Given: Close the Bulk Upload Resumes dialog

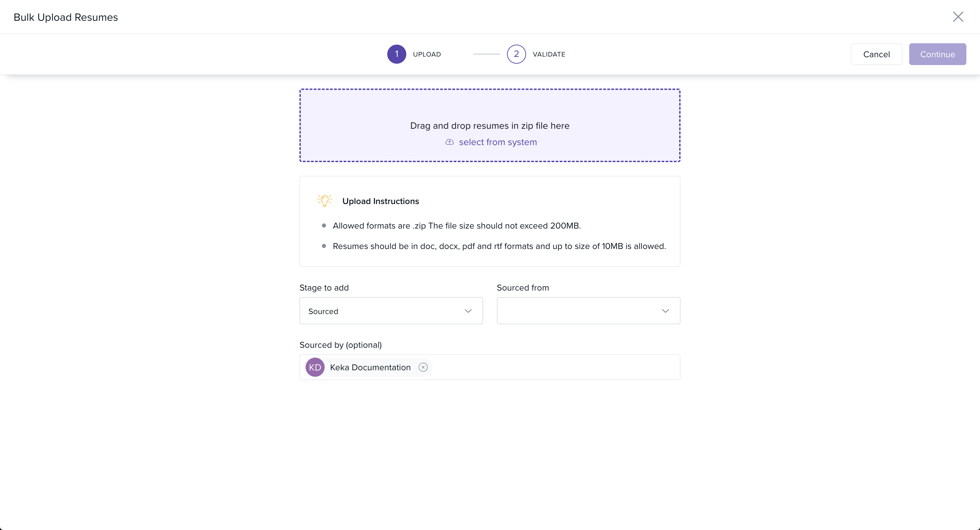Looking at the screenshot, I should click(x=958, y=17).
